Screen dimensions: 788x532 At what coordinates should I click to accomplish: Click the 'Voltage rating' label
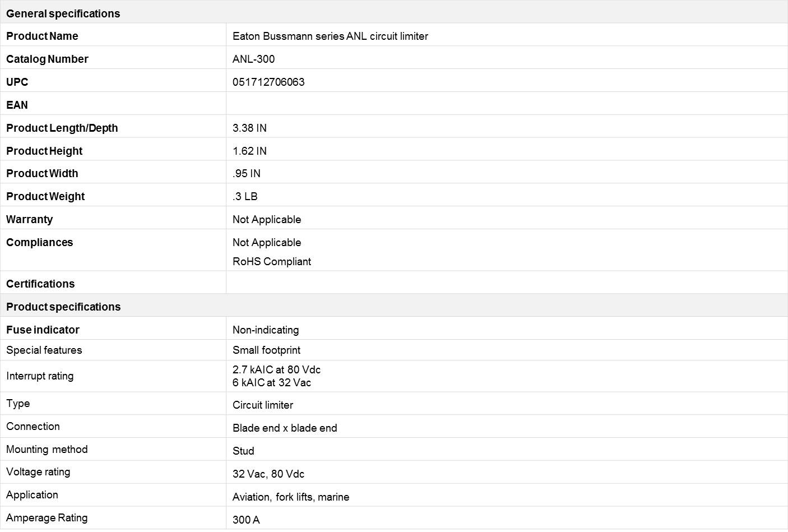(38, 471)
